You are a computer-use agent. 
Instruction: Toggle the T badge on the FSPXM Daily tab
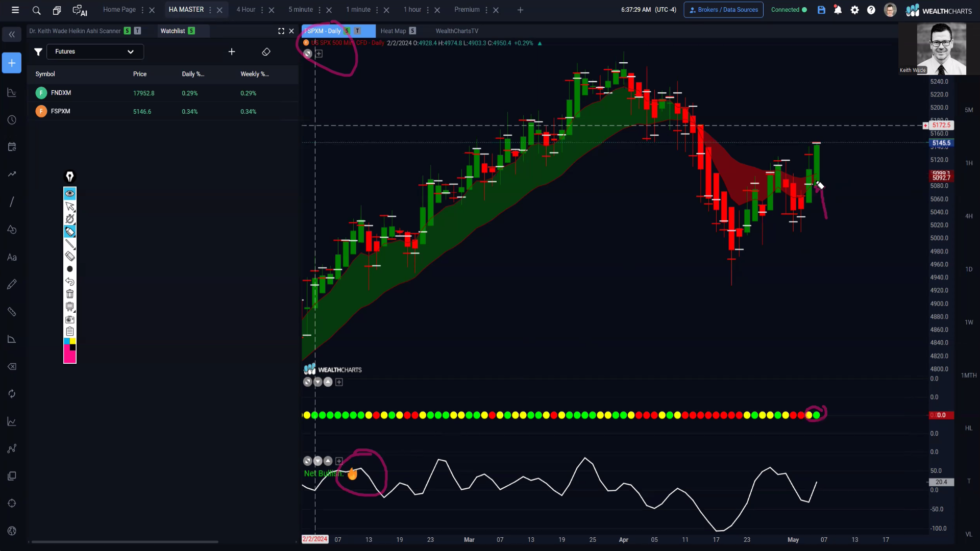point(357,31)
